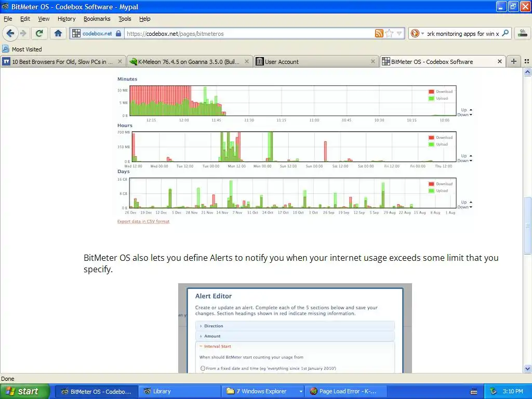Click Up arrow on Minutes chart
Viewport: 532px width, 399px height.
click(x=471, y=110)
